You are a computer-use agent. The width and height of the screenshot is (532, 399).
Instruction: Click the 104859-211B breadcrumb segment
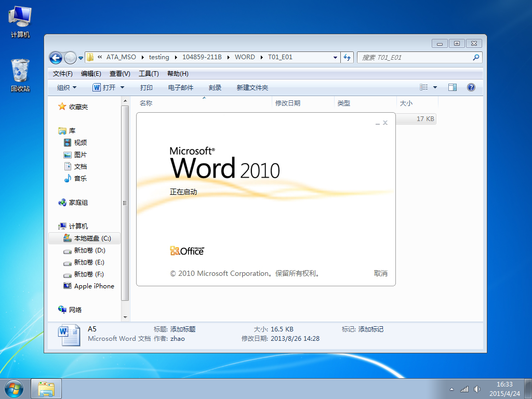click(202, 57)
